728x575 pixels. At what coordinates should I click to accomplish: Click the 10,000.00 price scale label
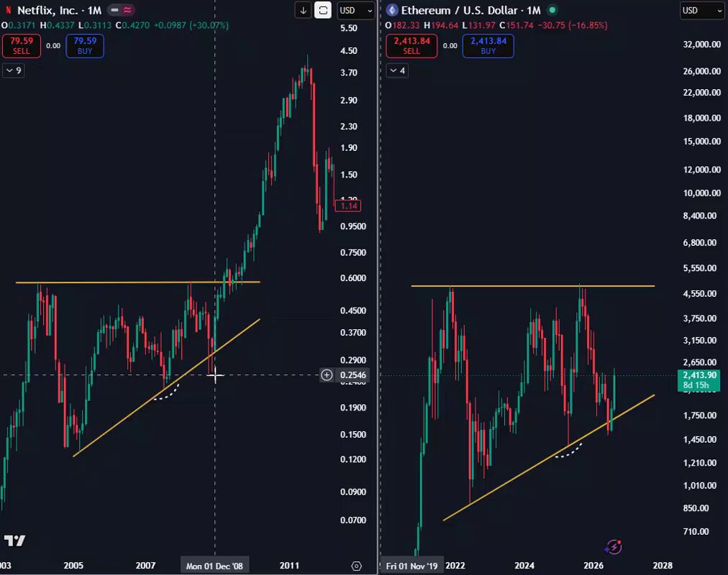pos(701,193)
